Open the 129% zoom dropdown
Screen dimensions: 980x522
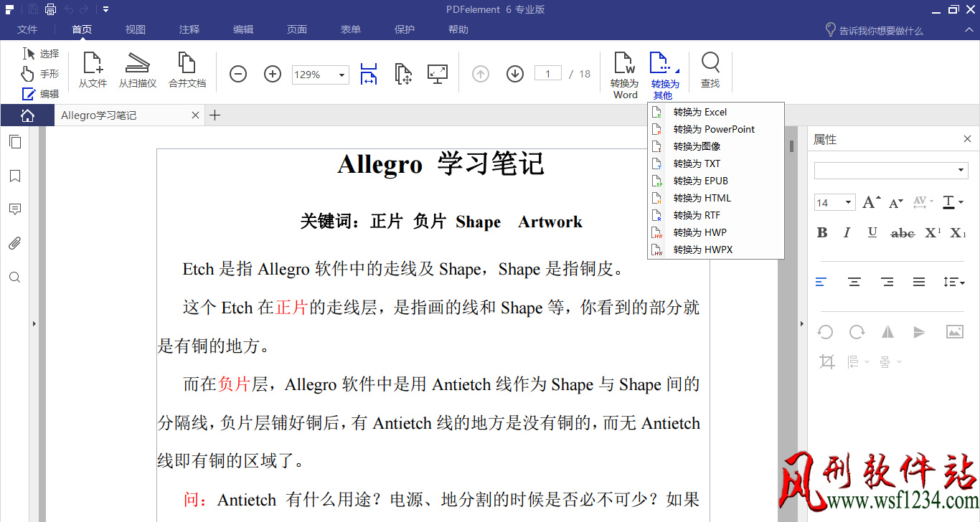342,75
